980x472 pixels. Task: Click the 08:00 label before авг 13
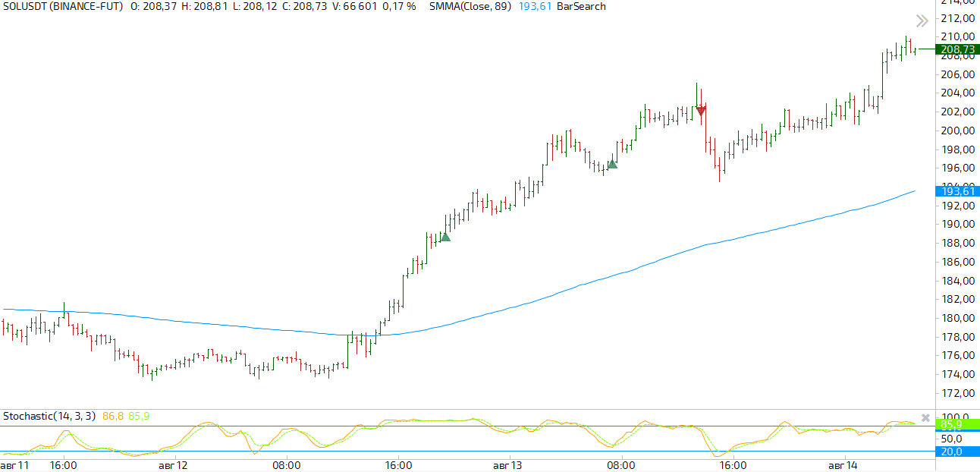coord(287,465)
